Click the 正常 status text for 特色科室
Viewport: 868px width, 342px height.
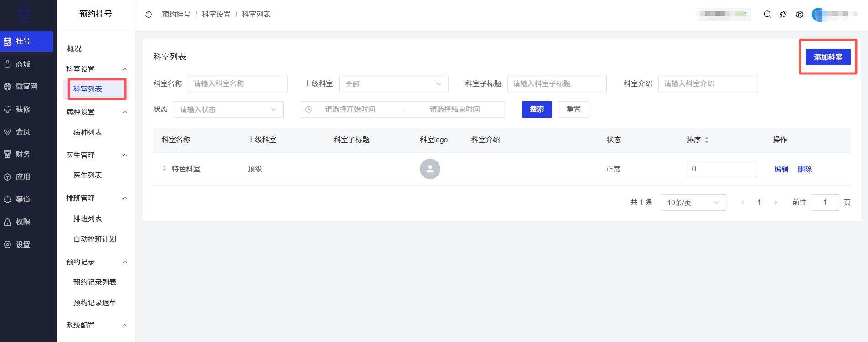pos(613,169)
